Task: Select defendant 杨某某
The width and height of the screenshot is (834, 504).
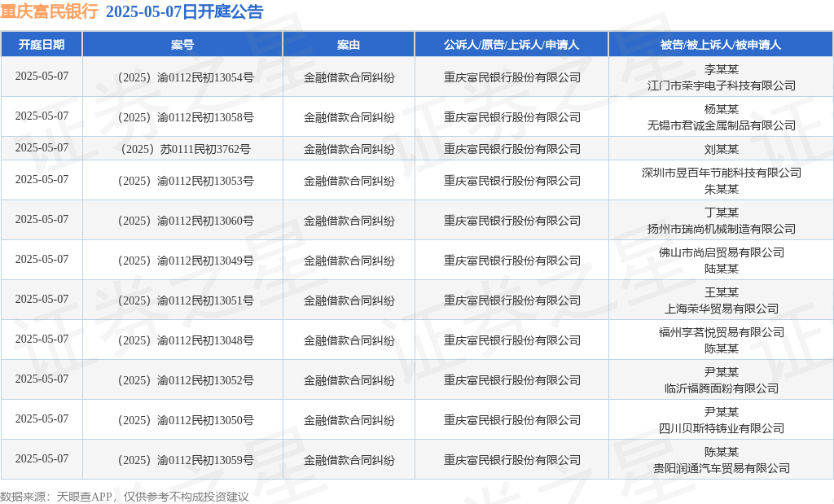Action: tap(722, 109)
